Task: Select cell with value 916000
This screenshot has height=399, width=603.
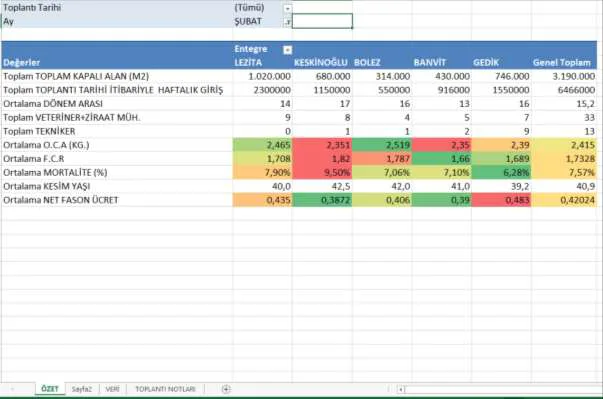Action: 441,90
